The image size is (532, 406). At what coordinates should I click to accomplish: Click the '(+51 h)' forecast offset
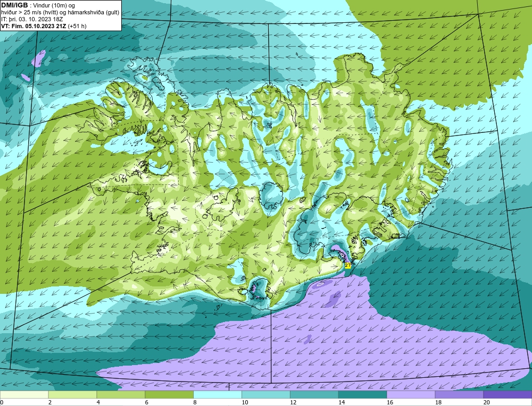(77, 26)
